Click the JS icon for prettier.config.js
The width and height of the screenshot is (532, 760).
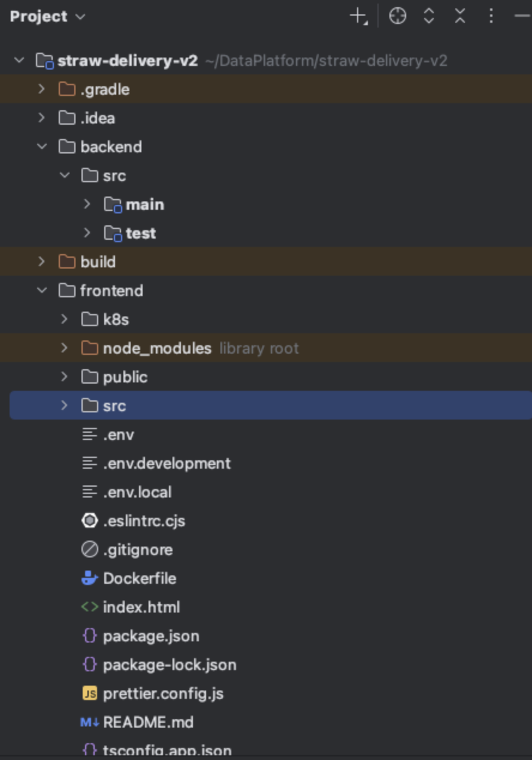tap(89, 693)
